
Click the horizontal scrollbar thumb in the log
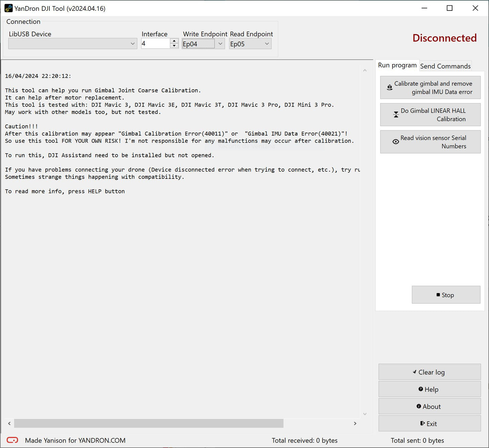click(x=149, y=423)
